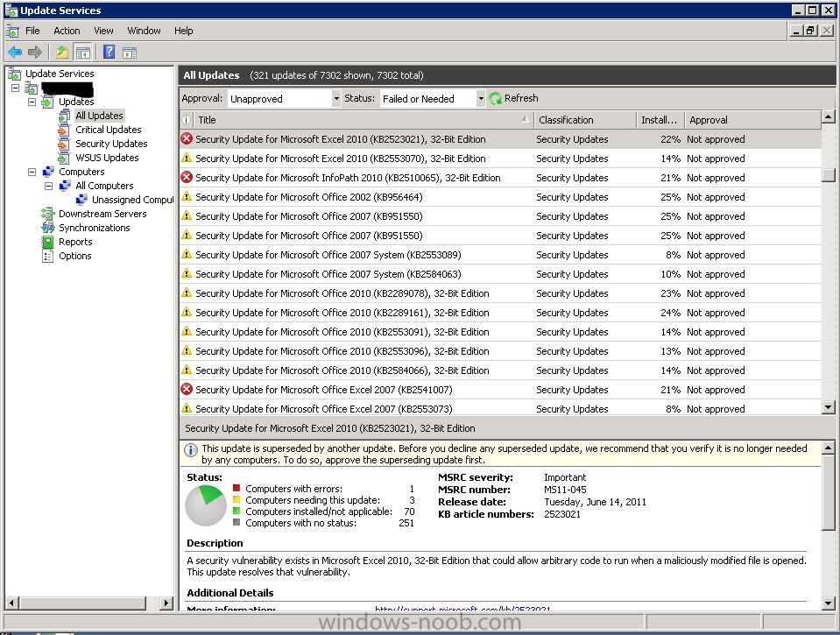Screen dimensions: 840x635
Task: Open Help using the question mark icon
Action: [x=109, y=52]
